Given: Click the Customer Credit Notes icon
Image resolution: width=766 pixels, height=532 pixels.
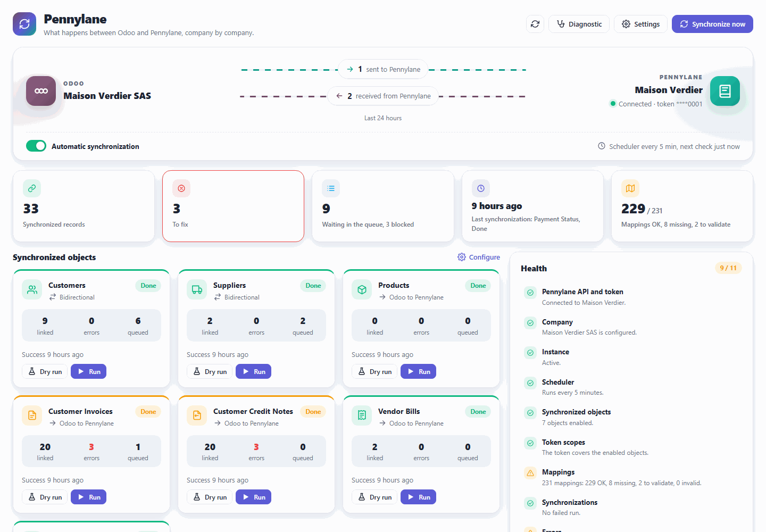Looking at the screenshot, I should click(197, 415).
